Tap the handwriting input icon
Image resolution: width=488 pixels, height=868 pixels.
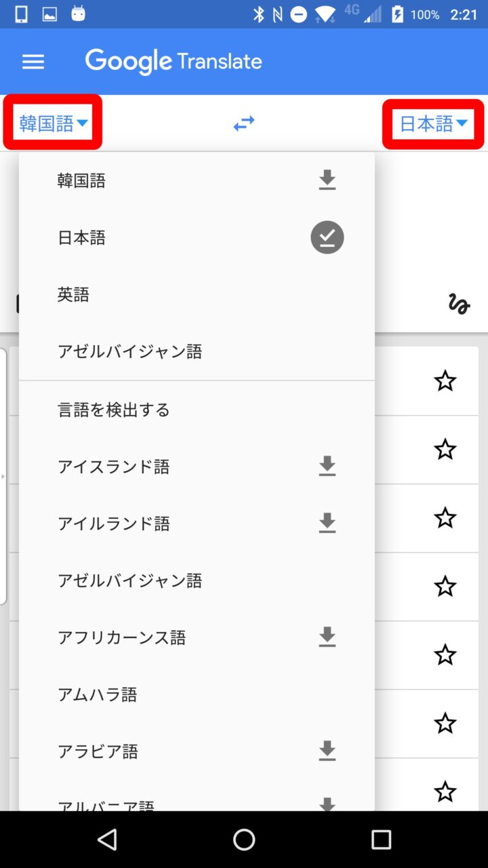pos(459,304)
